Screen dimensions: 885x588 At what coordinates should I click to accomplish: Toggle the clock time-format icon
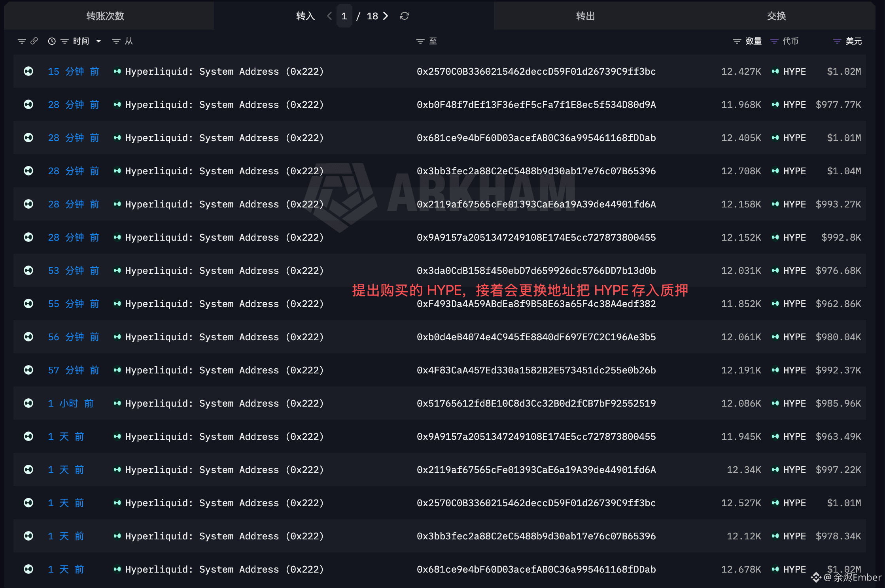pos(52,41)
